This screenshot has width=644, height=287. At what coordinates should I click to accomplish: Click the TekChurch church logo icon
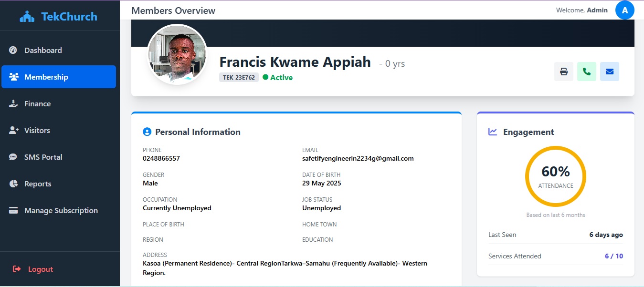[x=27, y=17]
